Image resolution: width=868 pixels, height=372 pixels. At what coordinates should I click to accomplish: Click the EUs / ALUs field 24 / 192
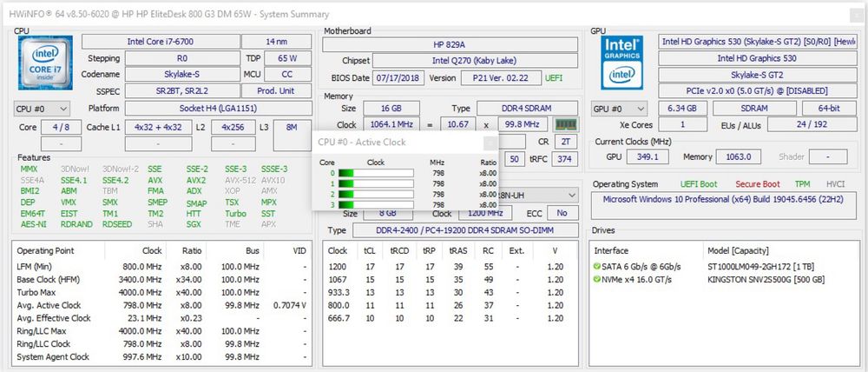pos(812,125)
